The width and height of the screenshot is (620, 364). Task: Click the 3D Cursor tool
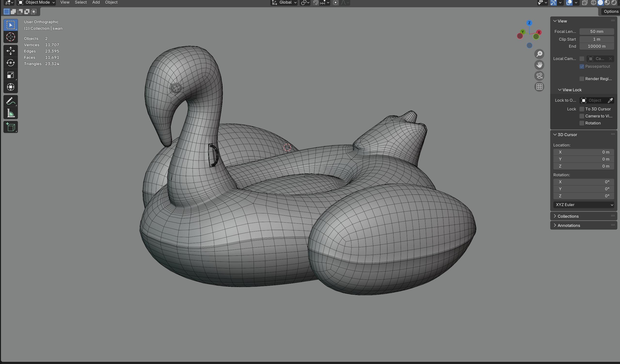click(11, 37)
